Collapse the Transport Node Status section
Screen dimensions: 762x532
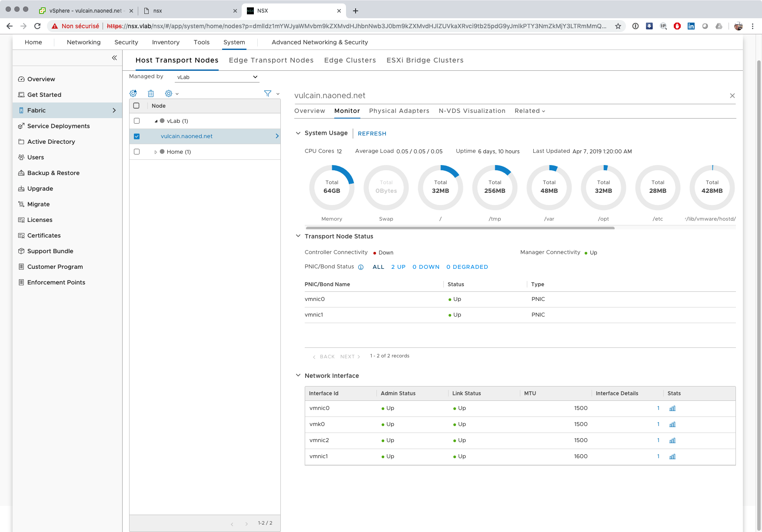[298, 236]
